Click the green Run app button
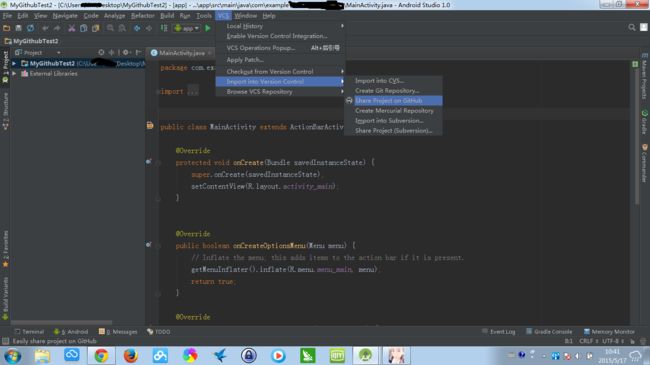The width and height of the screenshot is (650, 365). tap(208, 28)
